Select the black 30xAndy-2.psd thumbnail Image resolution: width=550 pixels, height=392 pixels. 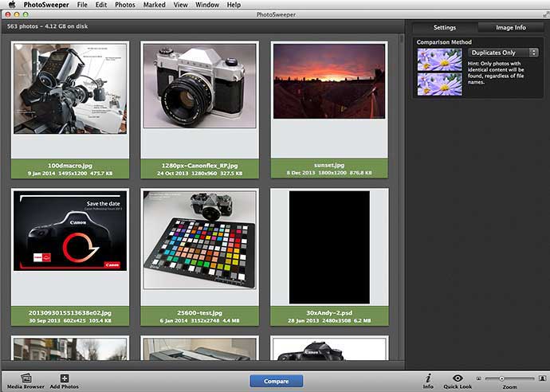[x=329, y=247]
